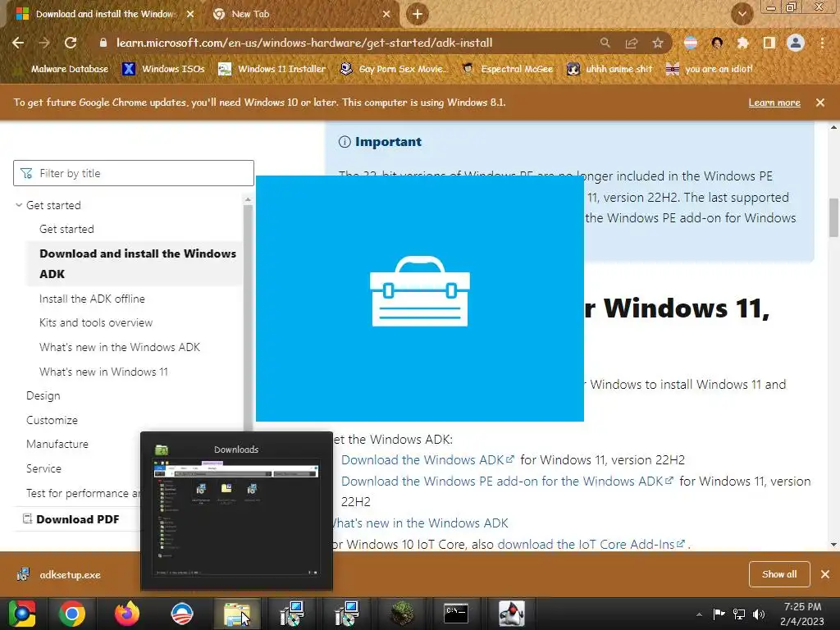840x630 pixels.
Task: Open the Chrome profile avatar
Action: point(796,43)
